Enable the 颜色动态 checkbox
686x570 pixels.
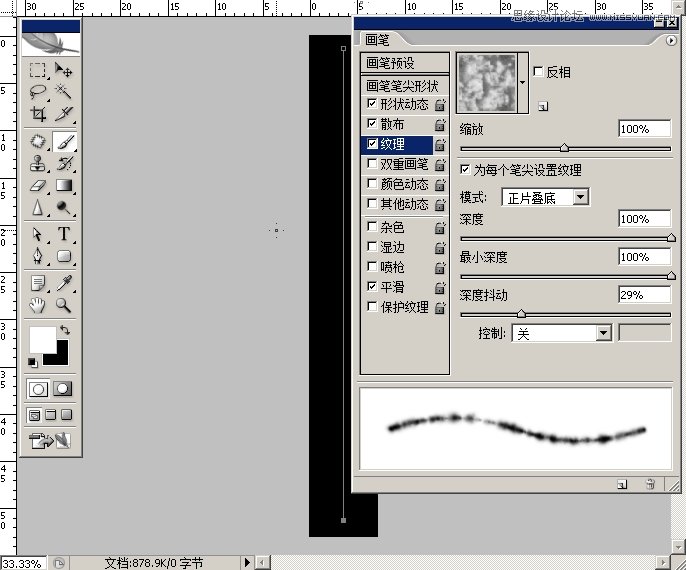tap(372, 183)
